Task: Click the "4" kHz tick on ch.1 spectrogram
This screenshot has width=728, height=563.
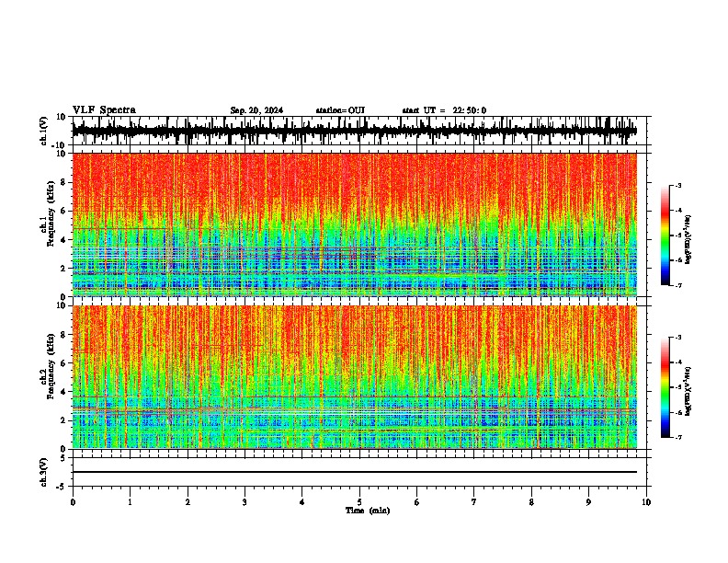Action: [64, 240]
